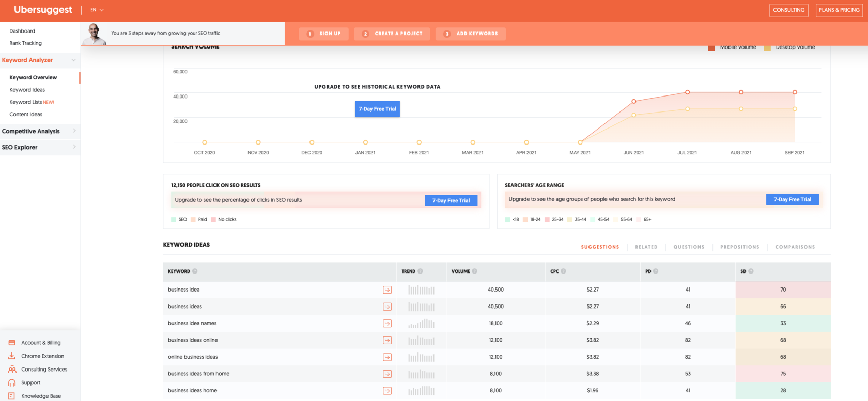Image resolution: width=868 pixels, height=401 pixels.
Task: Open the arrow icon for 'business ideas' row
Action: coord(387,307)
